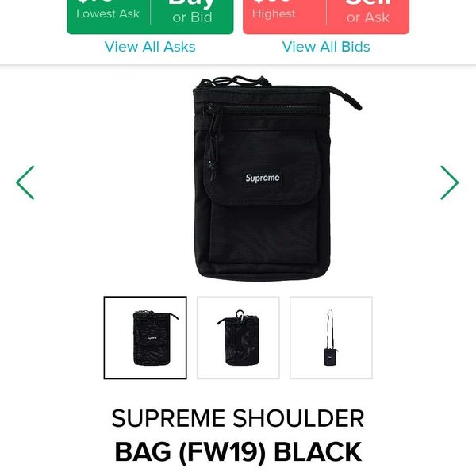The height and width of the screenshot is (476, 476).
Task: Select the second thumbnail showing bag back
Action: point(238,338)
